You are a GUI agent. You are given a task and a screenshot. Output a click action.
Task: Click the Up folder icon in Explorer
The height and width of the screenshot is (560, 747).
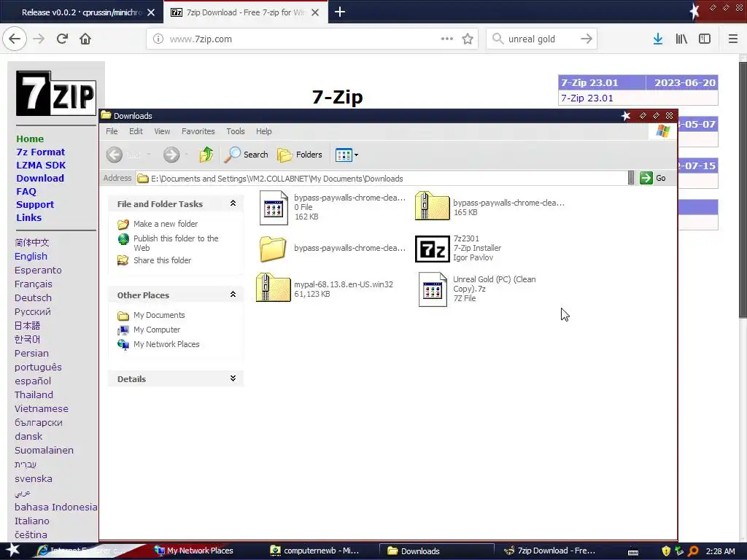coord(206,155)
